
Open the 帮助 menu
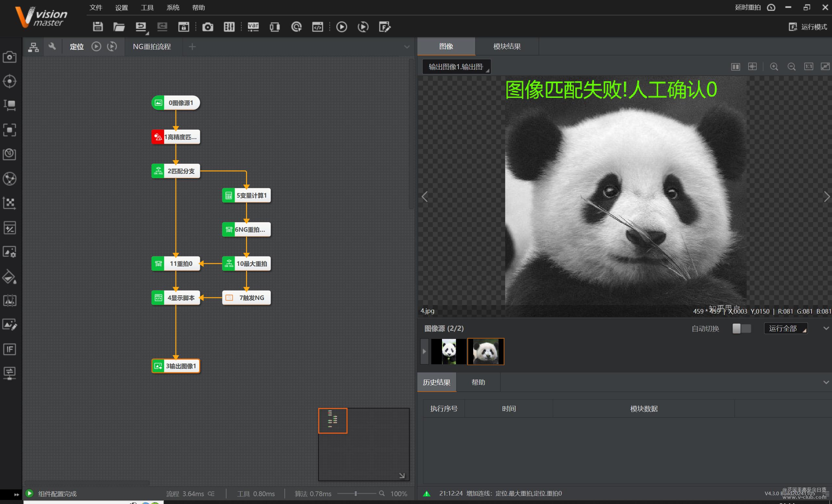pos(199,7)
